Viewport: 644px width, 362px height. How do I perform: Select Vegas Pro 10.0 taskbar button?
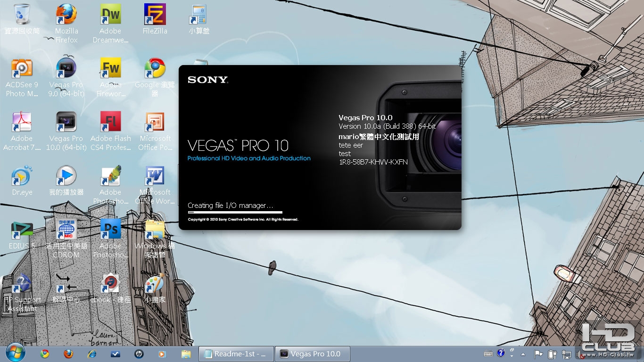point(313,354)
